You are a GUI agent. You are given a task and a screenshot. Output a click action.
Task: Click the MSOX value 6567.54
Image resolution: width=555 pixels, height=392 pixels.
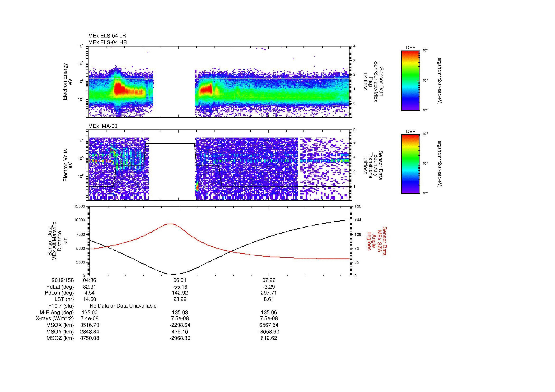coord(269,325)
